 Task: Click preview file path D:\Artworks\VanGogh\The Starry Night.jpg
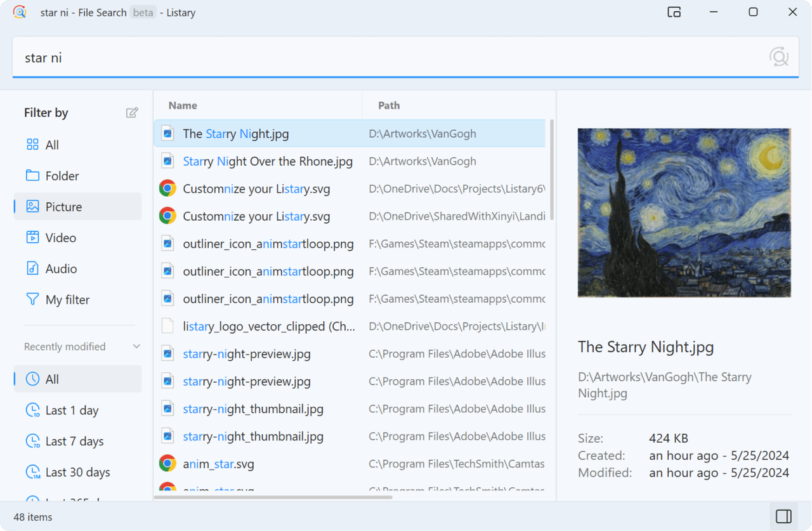pyautogui.click(x=664, y=385)
